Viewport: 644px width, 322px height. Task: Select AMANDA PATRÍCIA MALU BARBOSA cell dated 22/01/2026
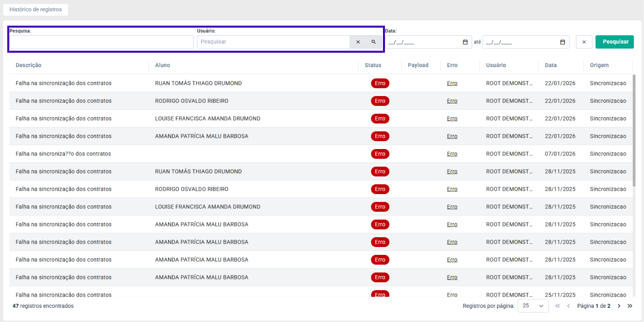point(202,136)
